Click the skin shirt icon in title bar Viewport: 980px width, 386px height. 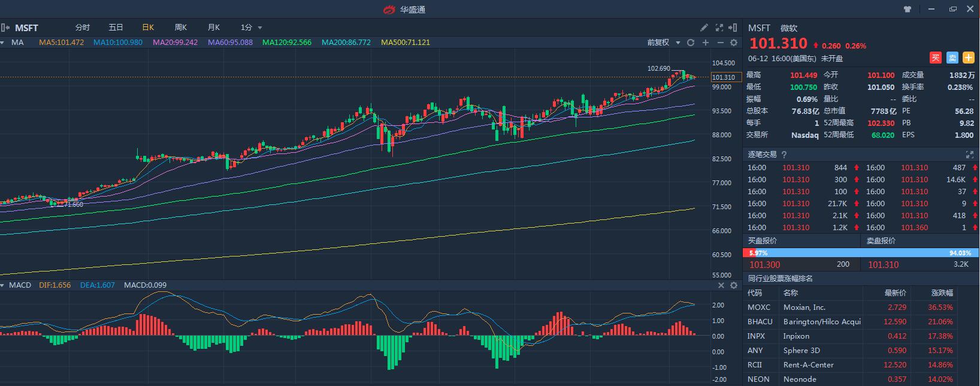tap(908, 9)
